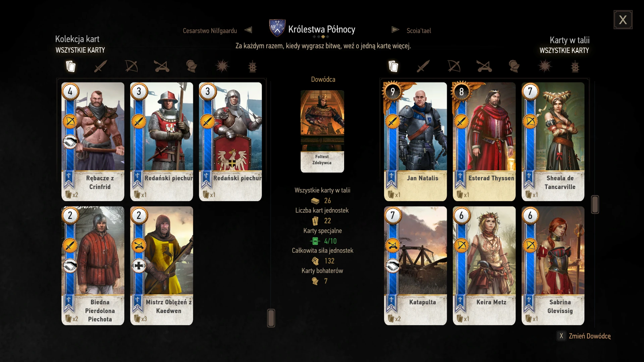This screenshot has height=362, width=644.
Task: Filter collection by hero helmet icon
Action: pos(192,66)
